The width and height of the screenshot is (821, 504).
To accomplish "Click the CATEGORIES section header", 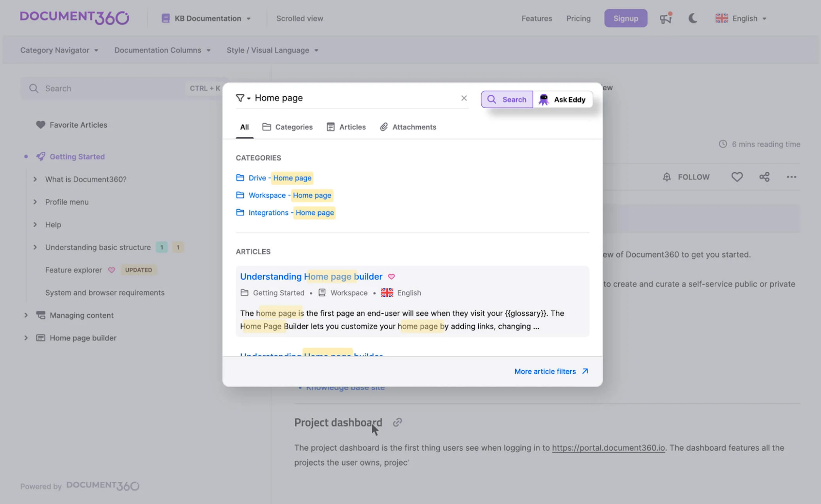I will point(258,158).
